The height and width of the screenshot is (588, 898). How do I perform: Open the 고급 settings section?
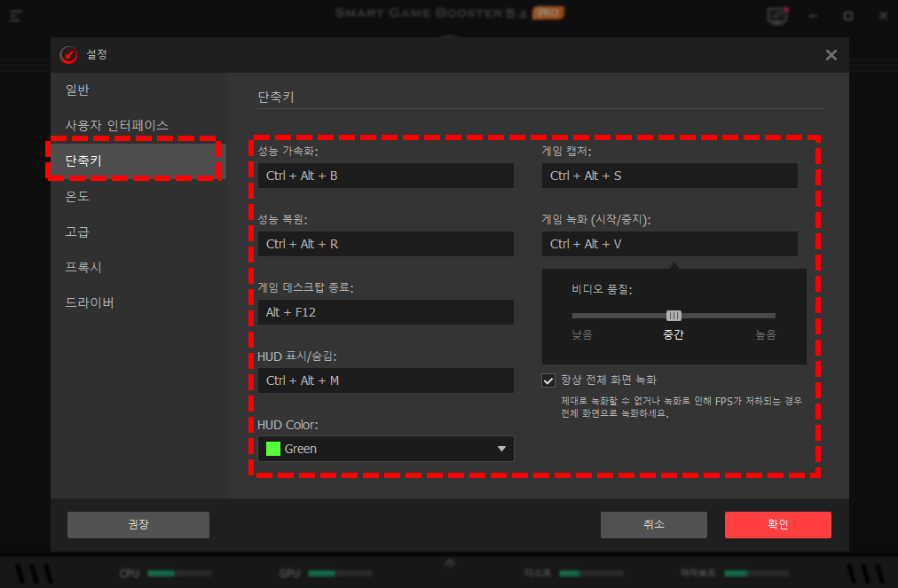tap(77, 231)
